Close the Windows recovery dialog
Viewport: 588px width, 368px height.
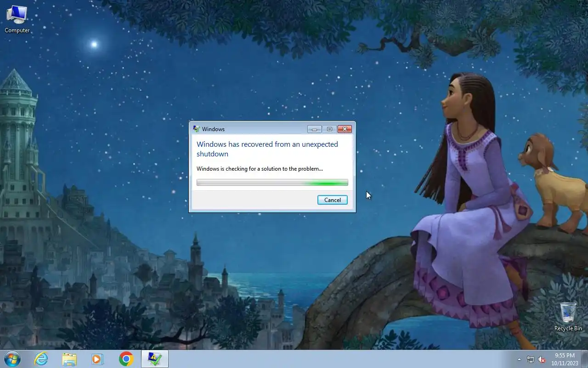(345, 129)
